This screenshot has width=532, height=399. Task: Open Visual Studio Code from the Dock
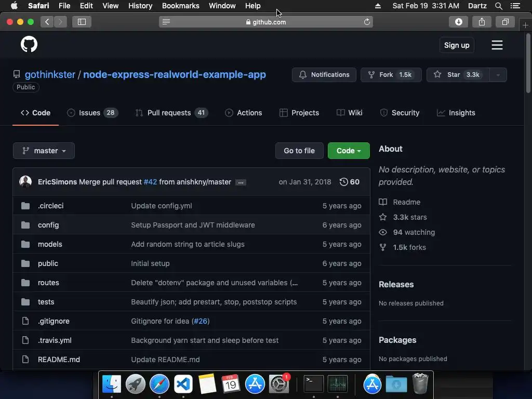(x=183, y=384)
